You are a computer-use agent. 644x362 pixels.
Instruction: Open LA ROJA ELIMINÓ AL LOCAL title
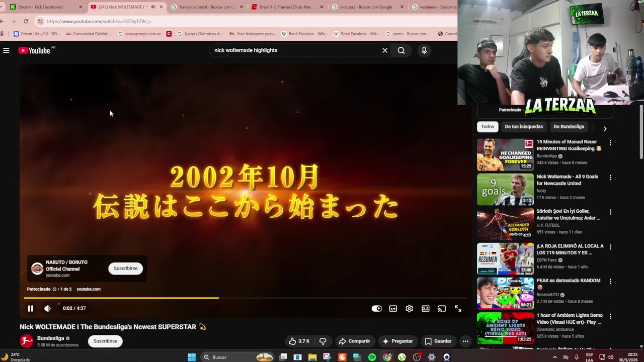570,249
